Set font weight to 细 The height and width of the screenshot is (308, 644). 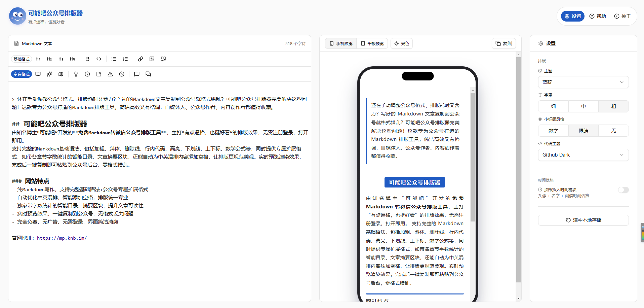click(553, 106)
